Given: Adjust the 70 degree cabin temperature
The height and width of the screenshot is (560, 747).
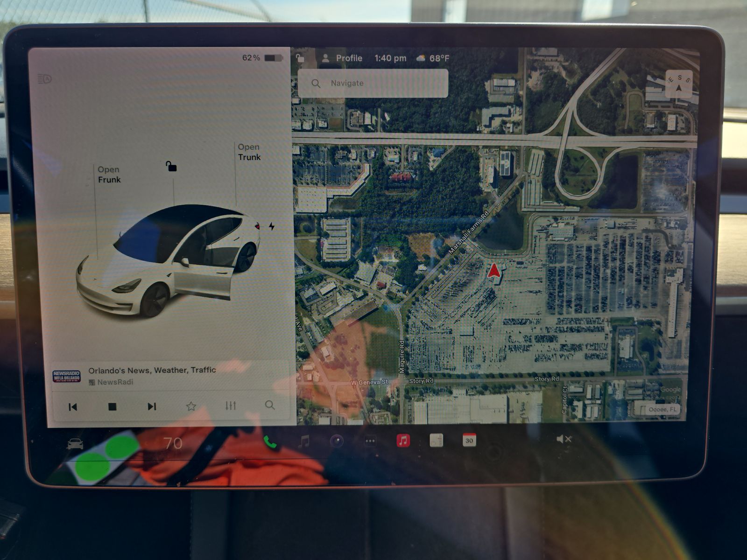Looking at the screenshot, I should (x=173, y=443).
